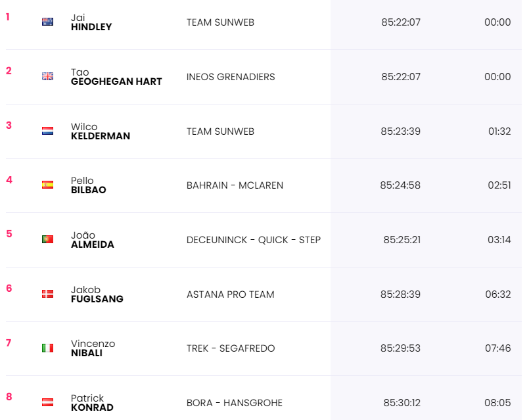Click the Spanish flag next to Pello Bilbao
The height and width of the screenshot is (420, 529).
point(47,185)
